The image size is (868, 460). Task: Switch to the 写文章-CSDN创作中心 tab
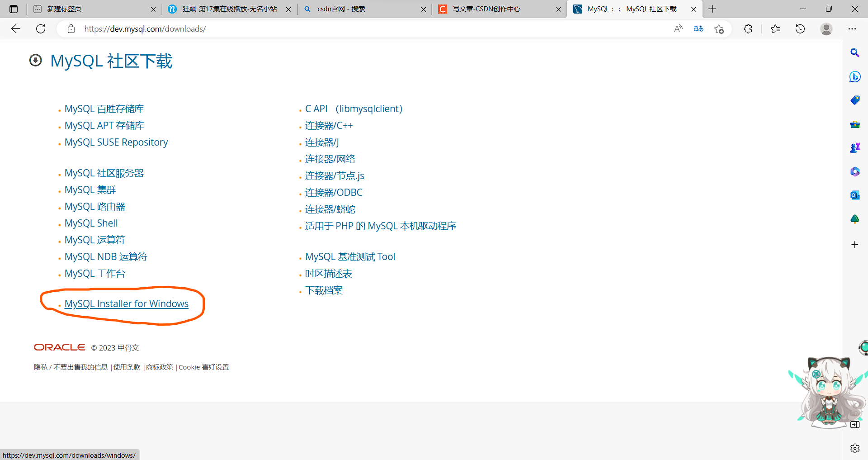(499, 9)
